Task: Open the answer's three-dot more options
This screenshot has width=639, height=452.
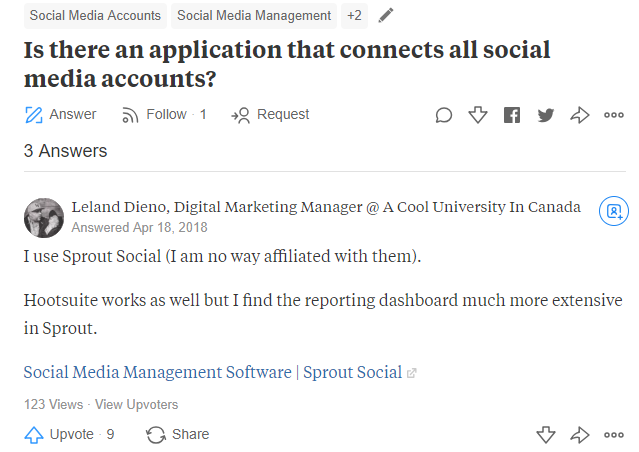Action: 613,434
